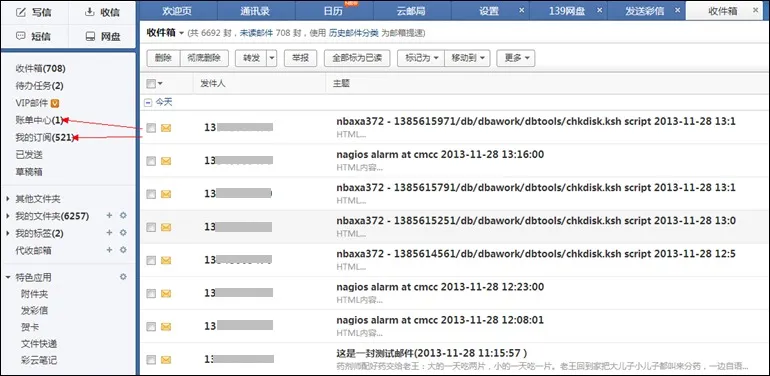Viewport: 770px width, 376px height.
Task: Click plus icon beside 我的文件夹(6257)
Action: (x=110, y=215)
